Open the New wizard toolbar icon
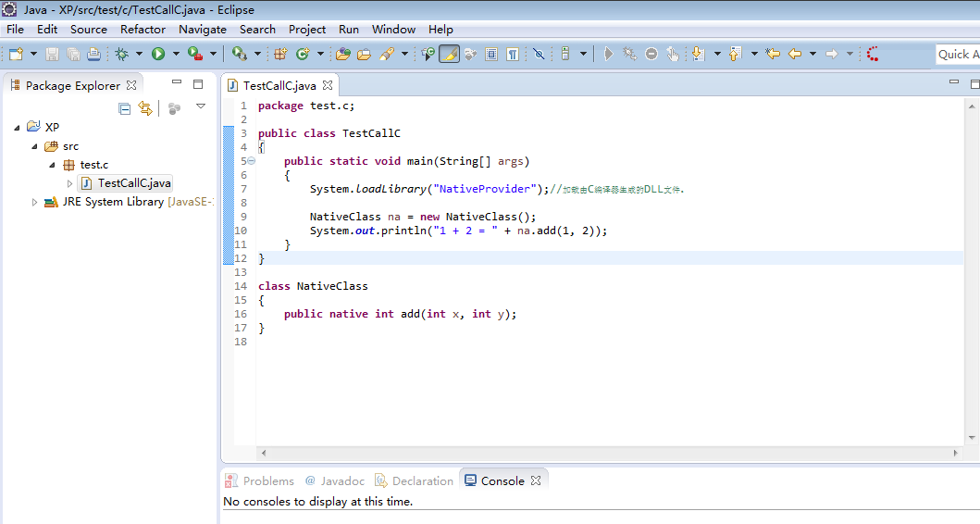This screenshot has height=524, width=980. pyautogui.click(x=16, y=55)
